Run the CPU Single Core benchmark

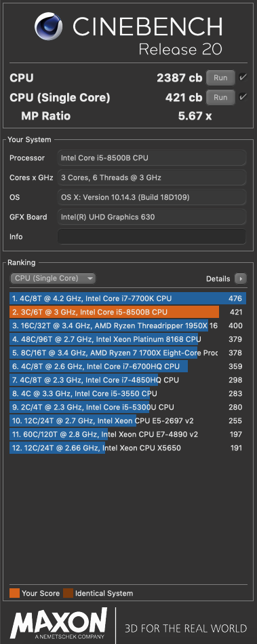(220, 97)
